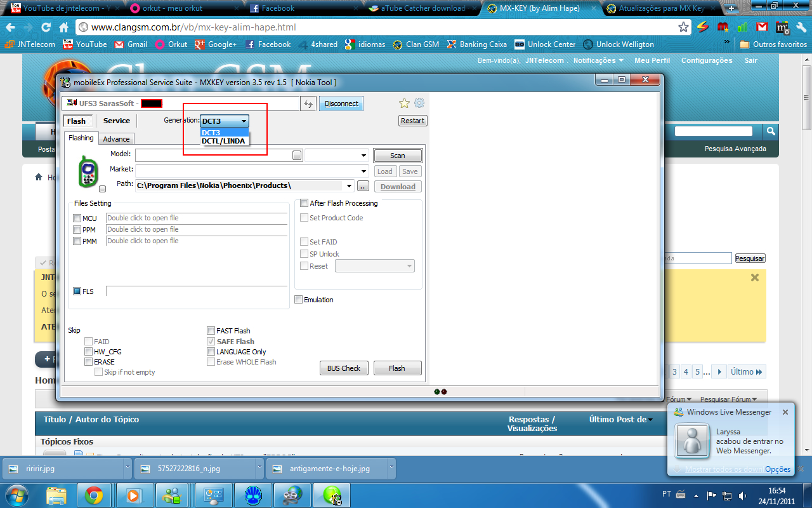This screenshot has width=812, height=508.
Task: Click Chrome icon in taskbar
Action: click(x=95, y=495)
